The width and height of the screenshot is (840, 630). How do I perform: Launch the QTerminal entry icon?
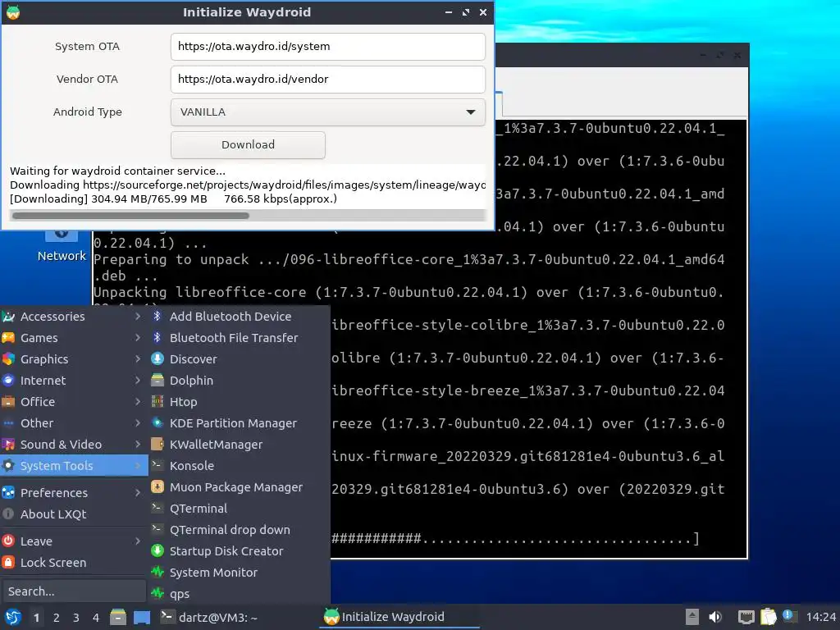(157, 508)
